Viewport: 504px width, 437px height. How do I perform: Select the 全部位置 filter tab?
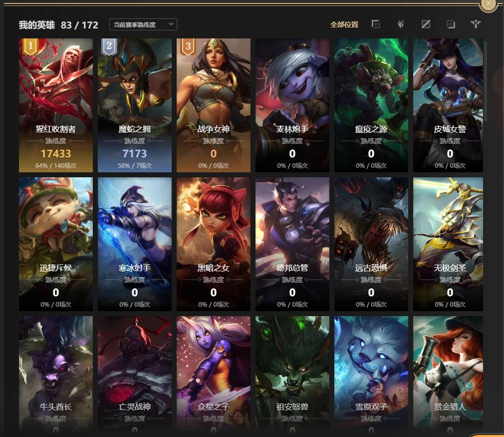(344, 24)
